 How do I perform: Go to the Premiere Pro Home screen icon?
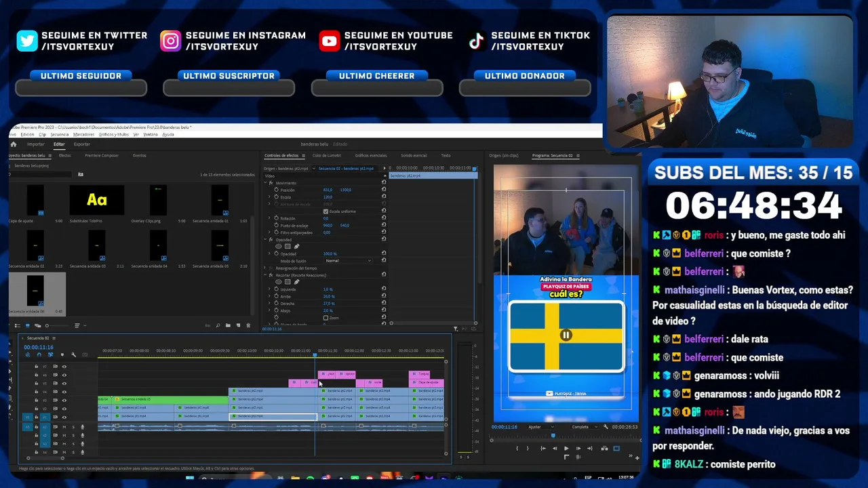(x=14, y=144)
